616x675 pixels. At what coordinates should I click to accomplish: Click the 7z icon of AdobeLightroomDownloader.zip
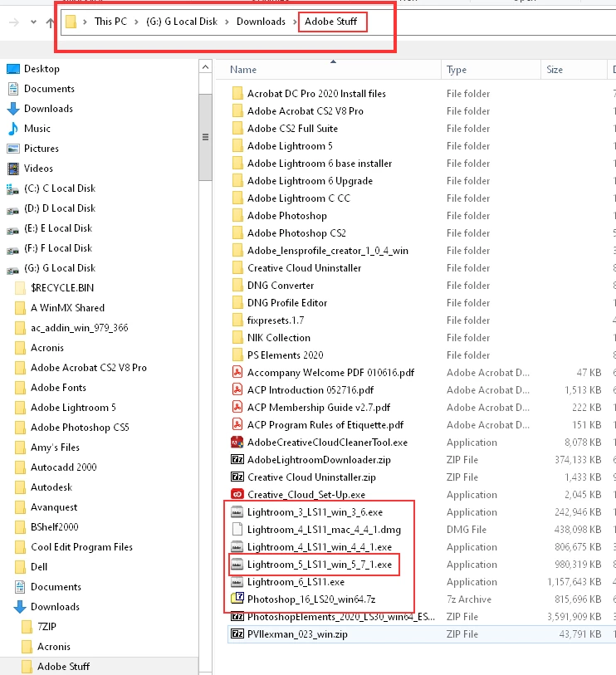point(237,460)
